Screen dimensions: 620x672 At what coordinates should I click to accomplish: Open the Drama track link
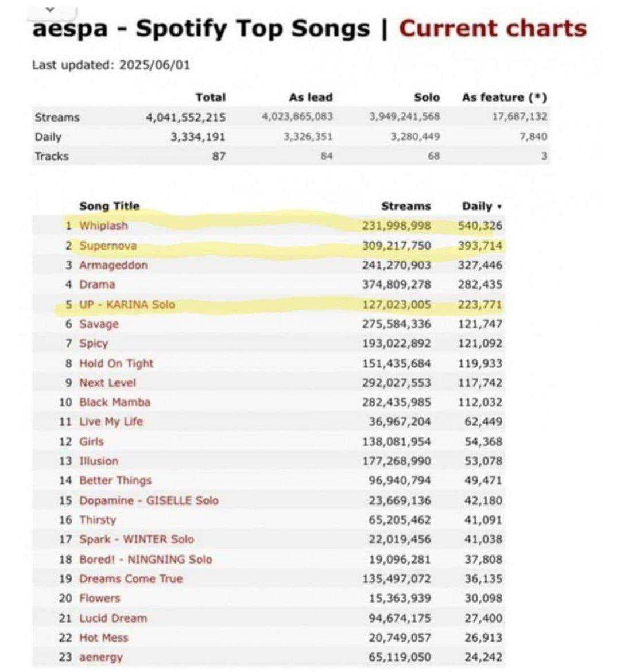point(97,285)
